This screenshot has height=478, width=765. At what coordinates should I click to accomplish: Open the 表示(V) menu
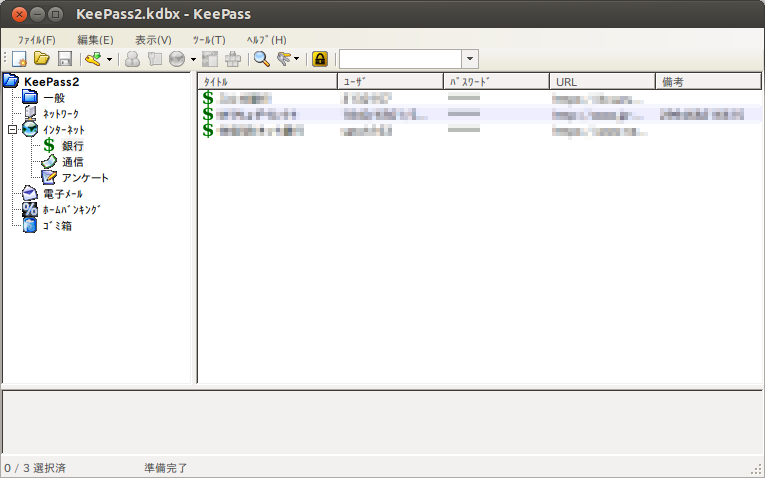[x=153, y=40]
